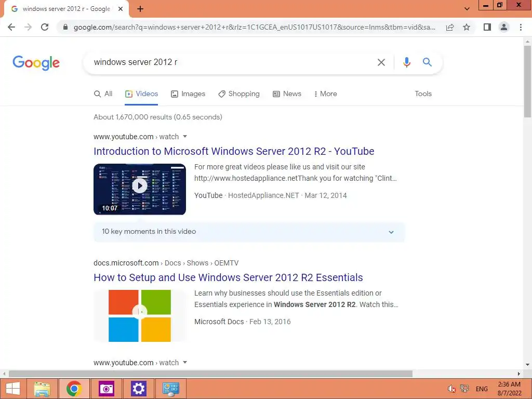Click About 1,670,000 results text

point(158,117)
